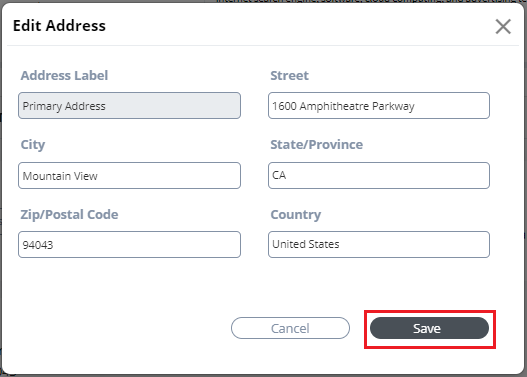This screenshot has height=377, width=527.
Task: Click the Country input field
Action: (379, 245)
